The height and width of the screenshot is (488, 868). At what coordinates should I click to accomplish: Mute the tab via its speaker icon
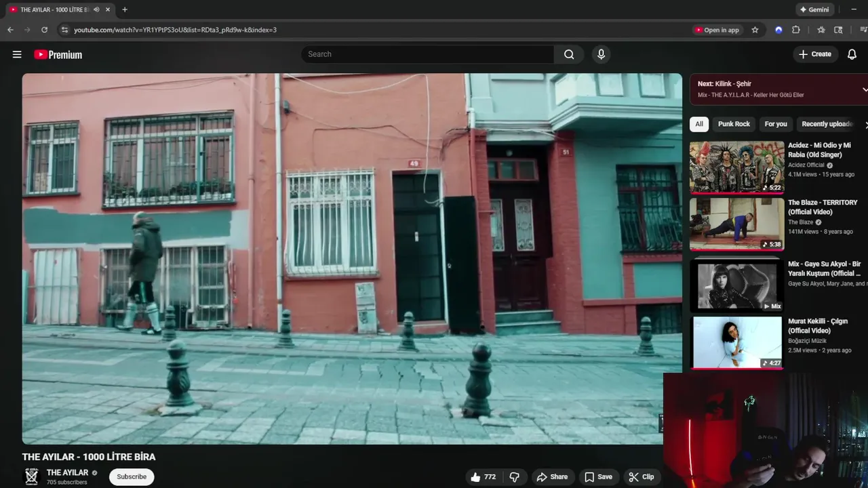96,9
